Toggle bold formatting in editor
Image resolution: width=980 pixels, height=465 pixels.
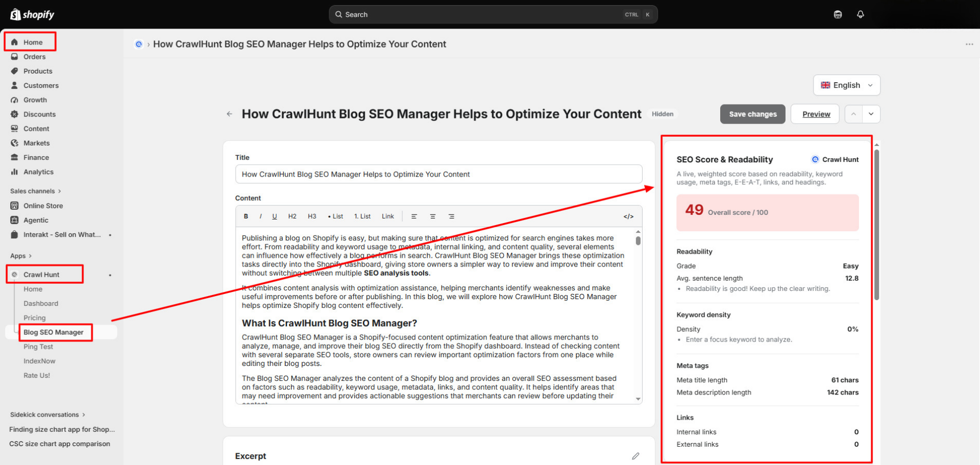click(x=246, y=216)
